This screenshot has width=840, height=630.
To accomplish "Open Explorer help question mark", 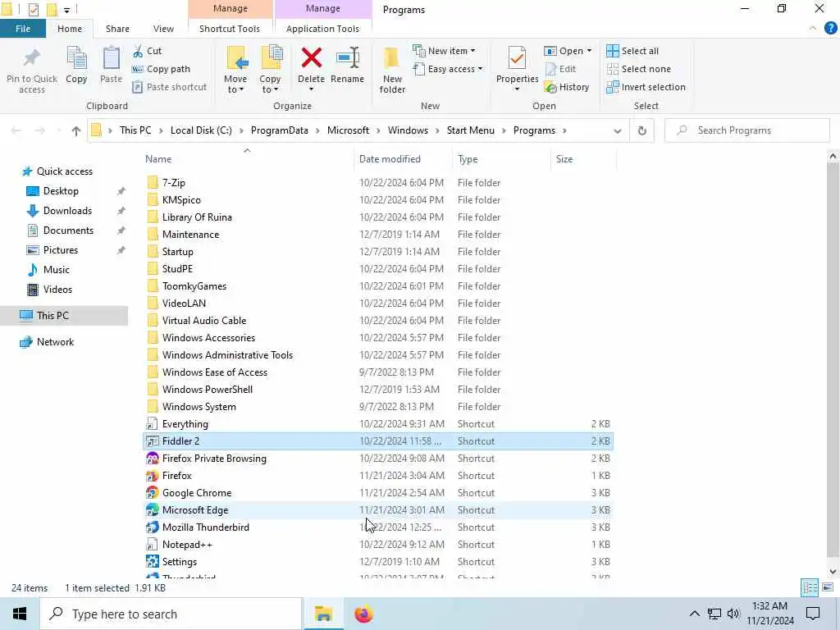I will click(x=830, y=29).
